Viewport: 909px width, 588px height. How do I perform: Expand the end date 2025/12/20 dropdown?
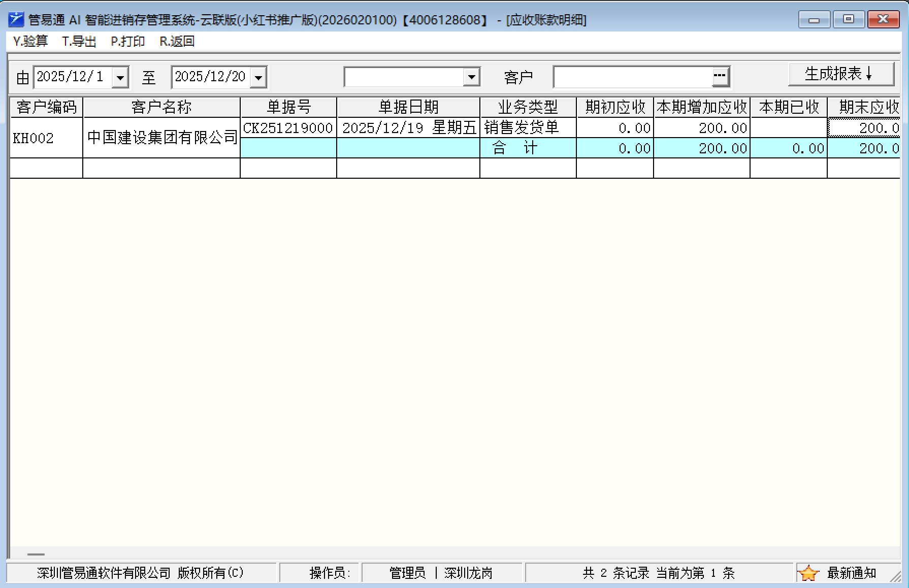click(258, 78)
